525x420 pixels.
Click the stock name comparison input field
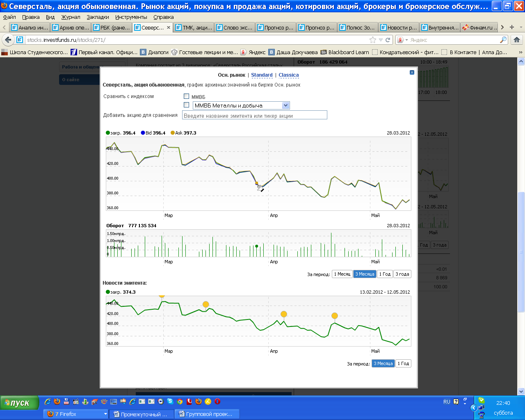coord(255,115)
